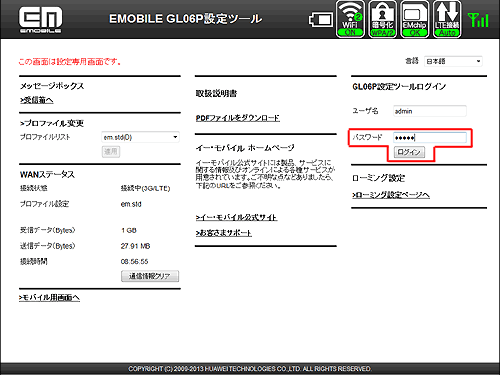Screen dimensions: 500x375
Task: Open the LTE connection Auto icon
Action: tap(447, 19)
